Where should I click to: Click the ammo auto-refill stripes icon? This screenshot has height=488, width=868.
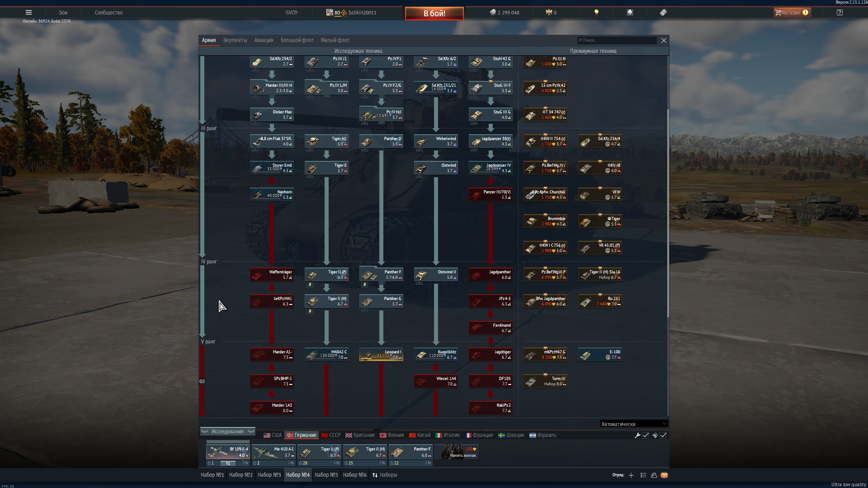(x=655, y=436)
